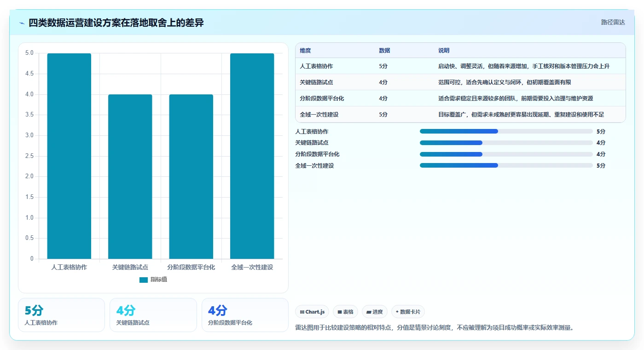The width and height of the screenshot is (644, 350).
Task: Click x-axis label 人工表格协作
Action: click(x=69, y=268)
